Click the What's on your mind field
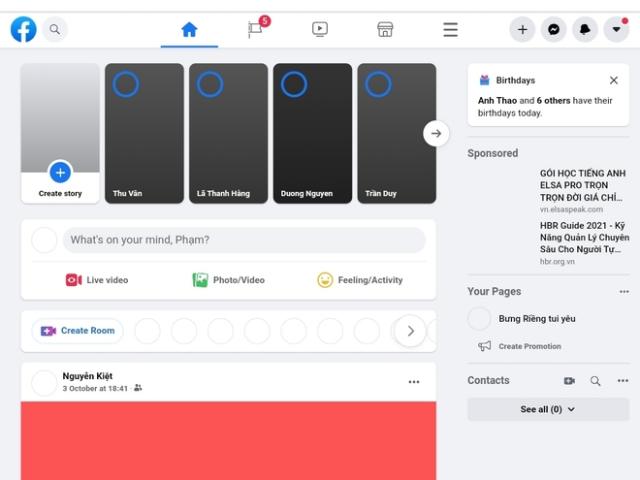This screenshot has height=480, width=640. point(244,240)
